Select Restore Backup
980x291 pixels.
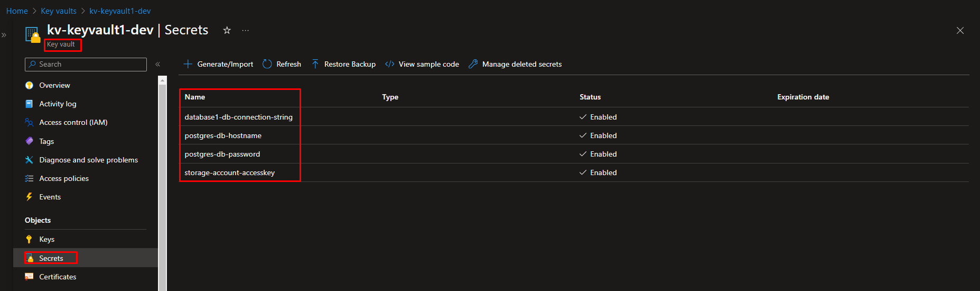tap(350, 64)
